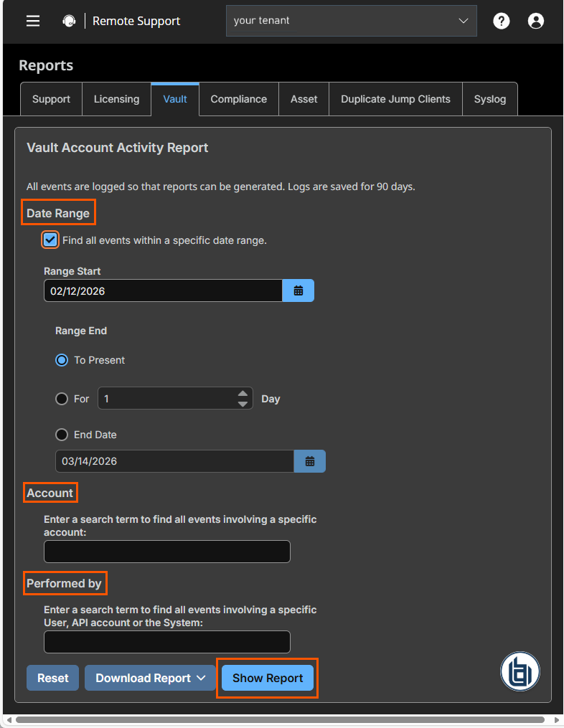This screenshot has height=728, width=564.
Task: Expand the your tenant dropdown
Action: [351, 21]
